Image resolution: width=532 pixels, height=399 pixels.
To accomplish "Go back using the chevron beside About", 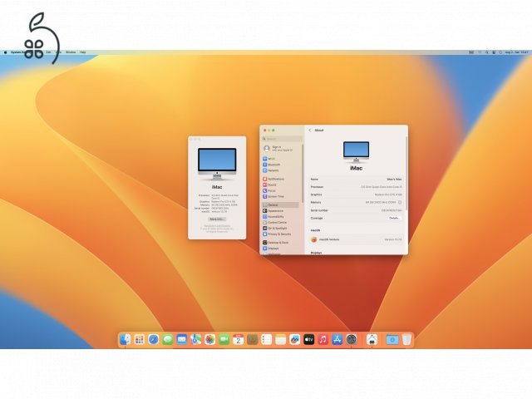I will pos(310,131).
